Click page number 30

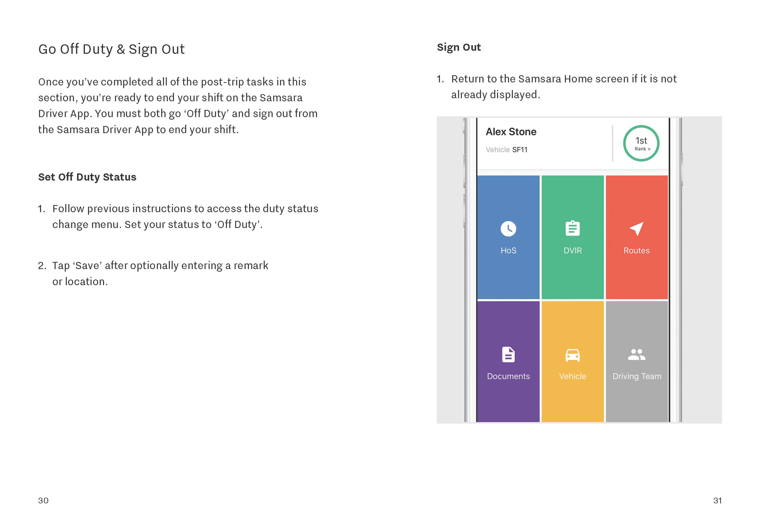pos(43,500)
